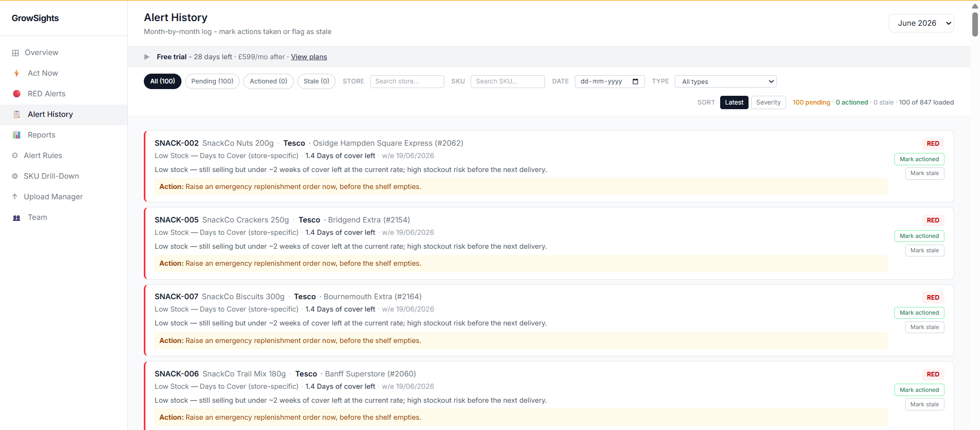980x430 pixels.
Task: Click the '100 pending' status count
Action: point(811,102)
